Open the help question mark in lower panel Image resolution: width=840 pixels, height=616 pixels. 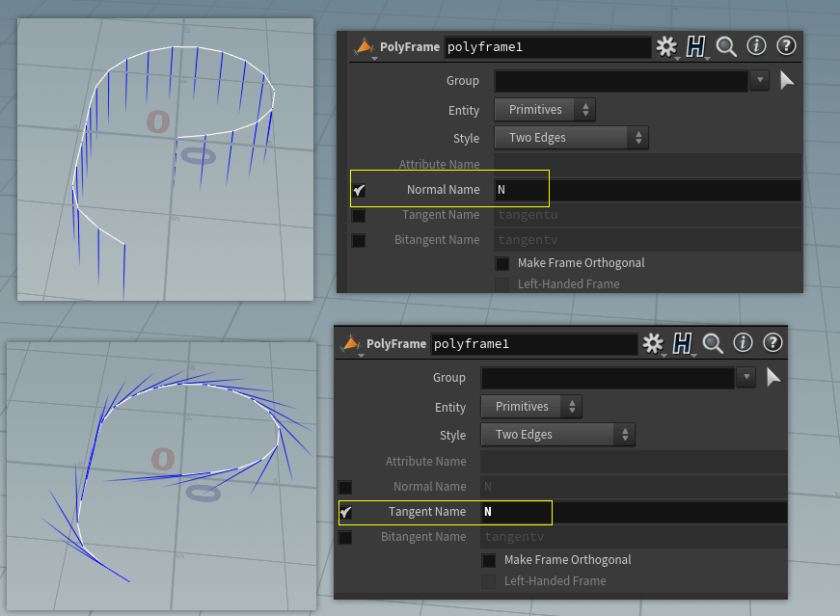coord(772,342)
